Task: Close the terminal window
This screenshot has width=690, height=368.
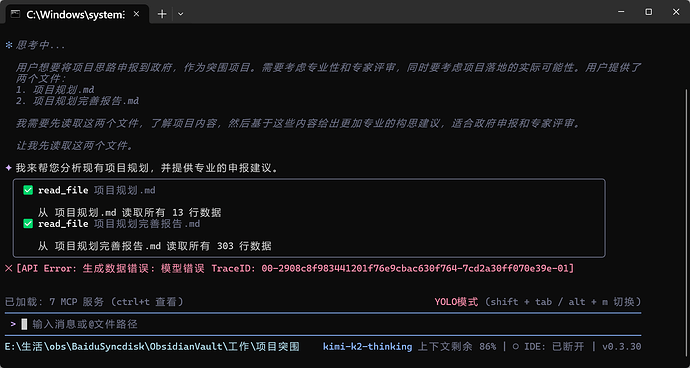Action: 676,12
